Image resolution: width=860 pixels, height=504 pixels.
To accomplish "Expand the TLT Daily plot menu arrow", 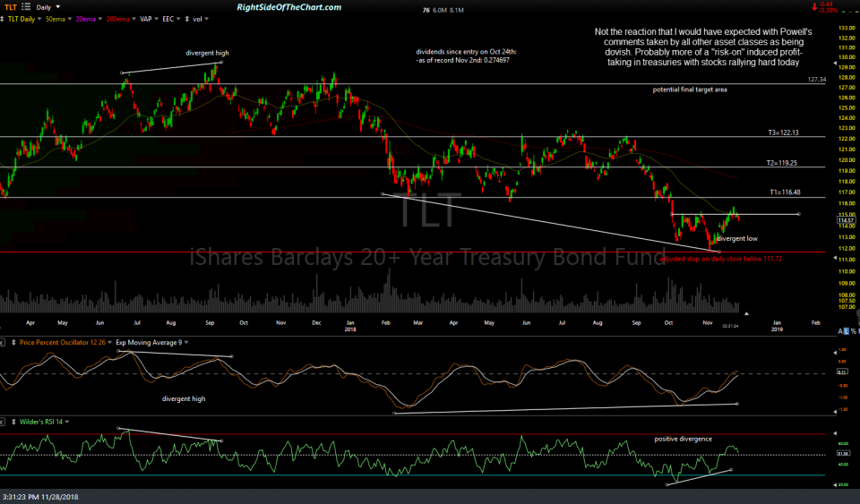I will 39,19.
